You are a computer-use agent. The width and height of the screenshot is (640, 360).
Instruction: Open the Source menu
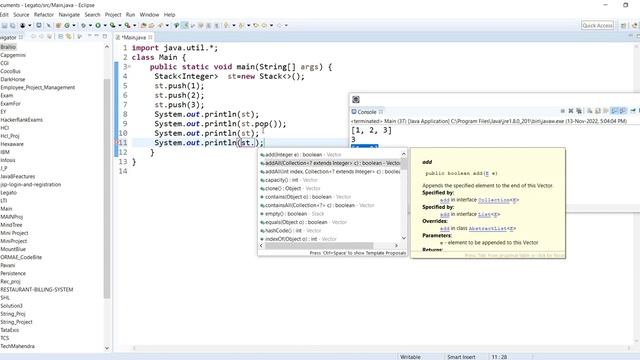[x=21, y=15]
